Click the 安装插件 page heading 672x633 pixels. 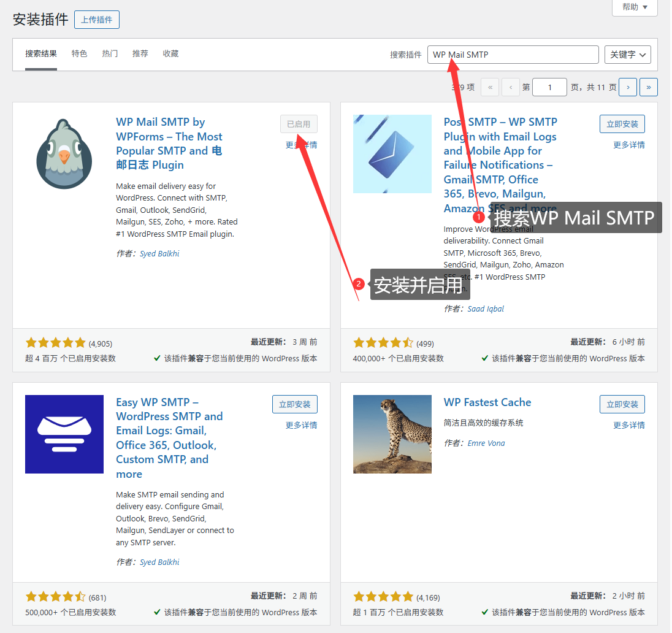click(x=40, y=19)
